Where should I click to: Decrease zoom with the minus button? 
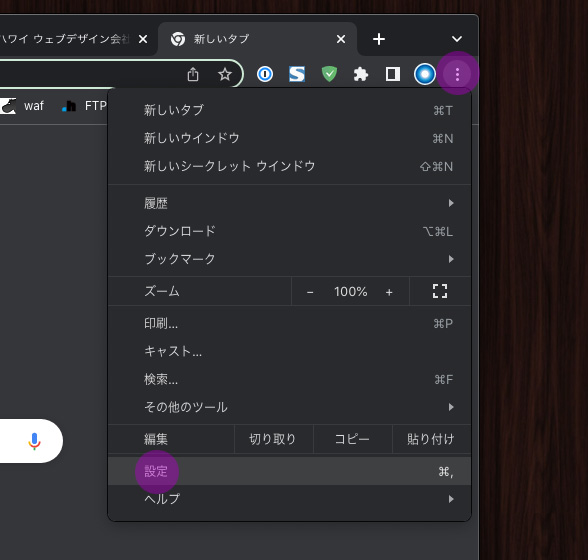pos(310,292)
